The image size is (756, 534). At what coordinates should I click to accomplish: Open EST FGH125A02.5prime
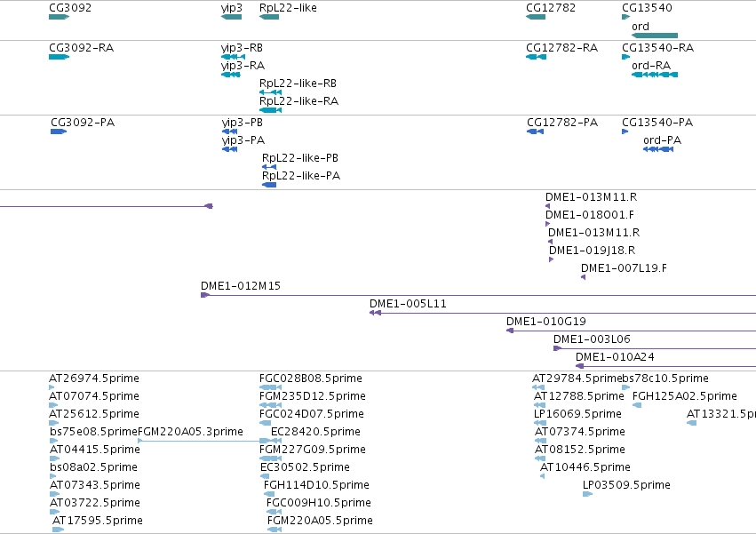pos(637,405)
